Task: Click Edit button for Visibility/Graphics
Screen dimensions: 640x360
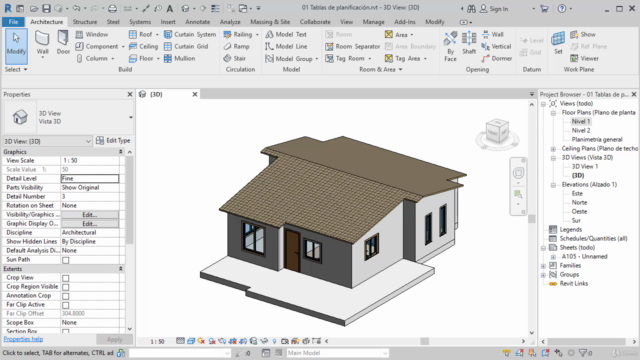Action: (90, 215)
